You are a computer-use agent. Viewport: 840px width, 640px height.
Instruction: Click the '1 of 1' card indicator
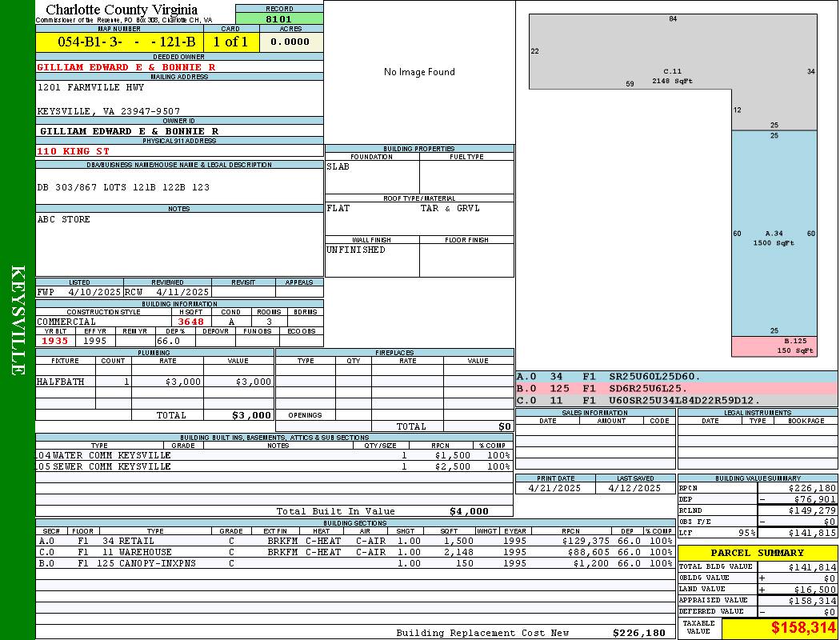pos(230,42)
